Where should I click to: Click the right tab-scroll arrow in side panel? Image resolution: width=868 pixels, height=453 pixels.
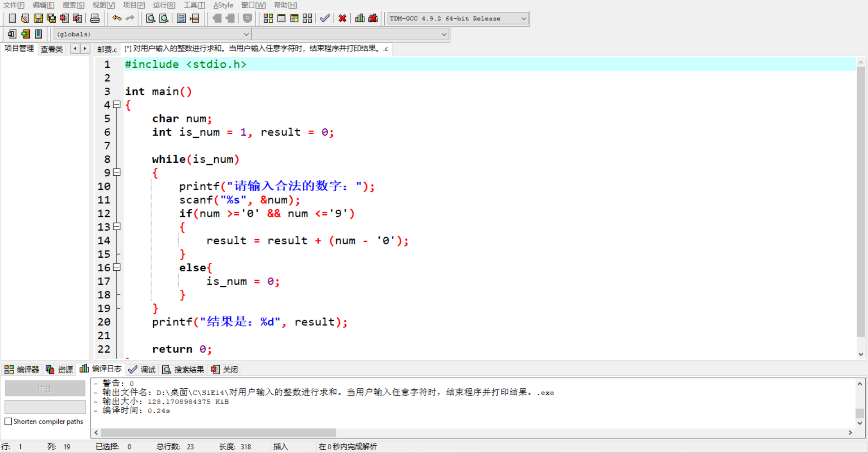coord(85,48)
